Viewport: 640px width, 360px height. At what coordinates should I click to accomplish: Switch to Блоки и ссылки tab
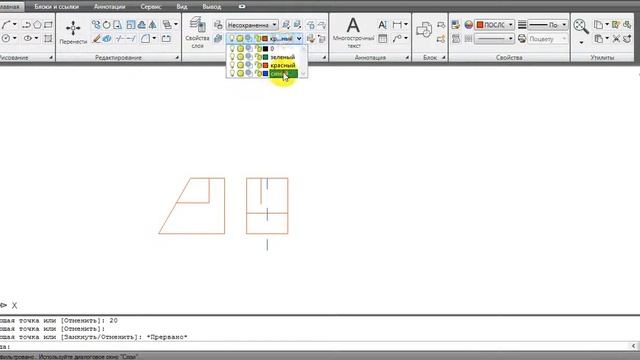56,7
